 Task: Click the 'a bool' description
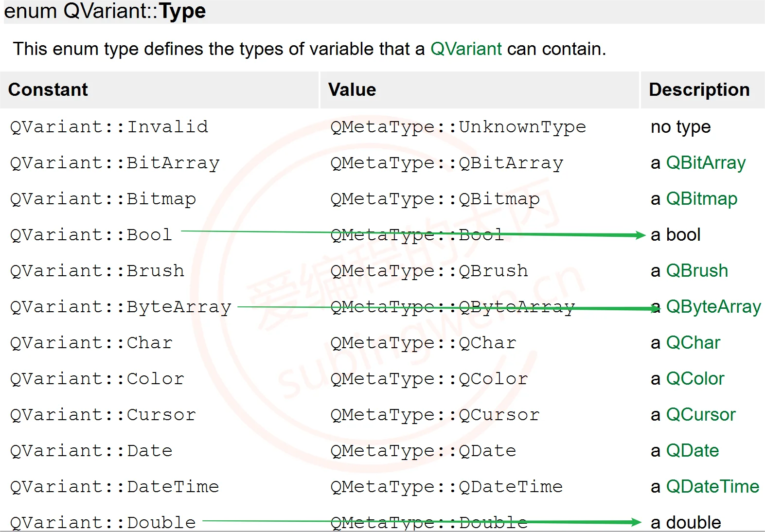coord(676,235)
